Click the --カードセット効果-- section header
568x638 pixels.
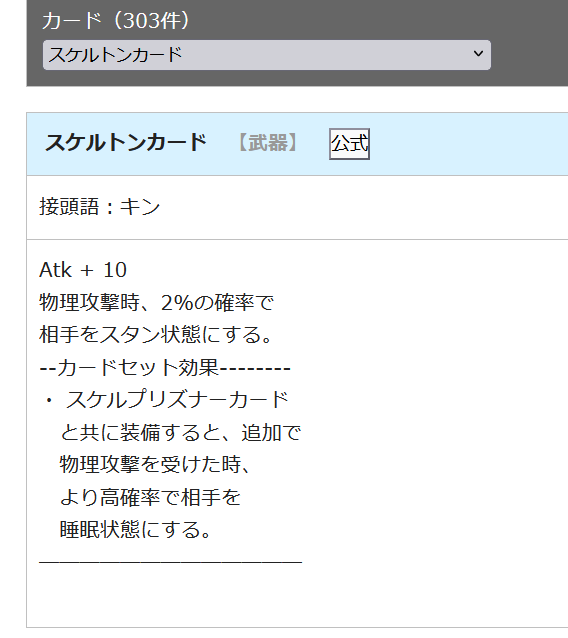165,367
